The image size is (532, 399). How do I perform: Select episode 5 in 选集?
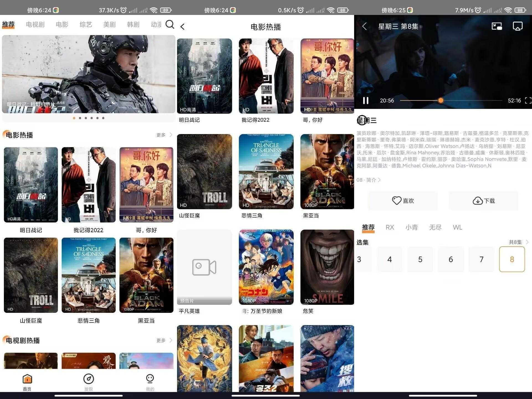point(420,259)
